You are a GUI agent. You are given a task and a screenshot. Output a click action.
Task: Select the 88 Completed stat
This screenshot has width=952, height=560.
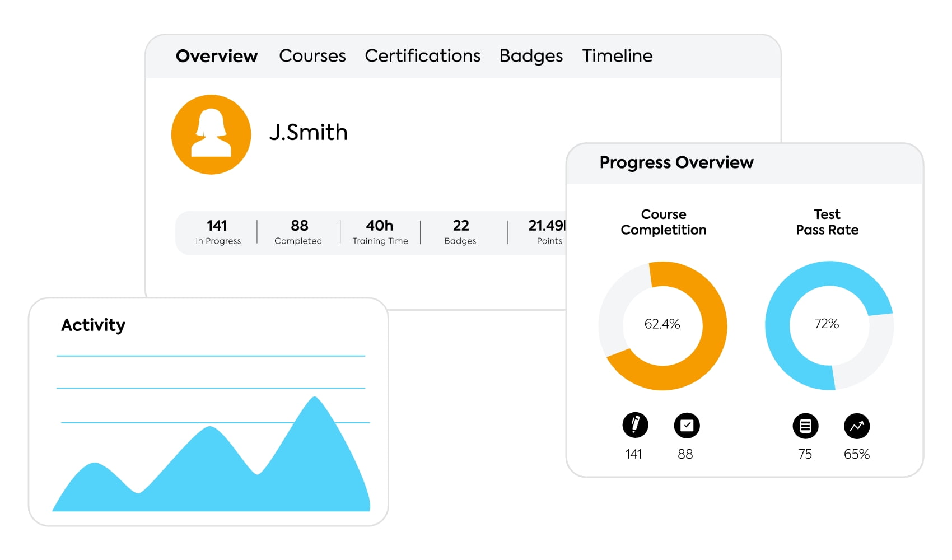pyautogui.click(x=298, y=232)
